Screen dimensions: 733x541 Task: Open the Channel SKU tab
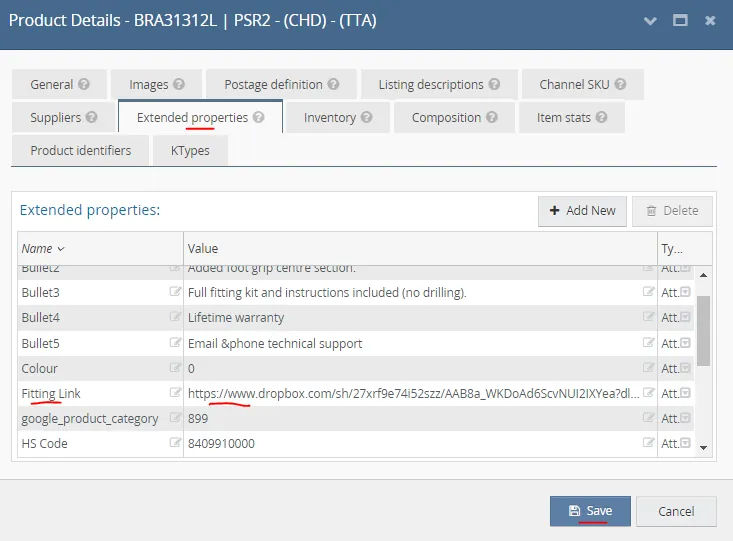(x=582, y=84)
